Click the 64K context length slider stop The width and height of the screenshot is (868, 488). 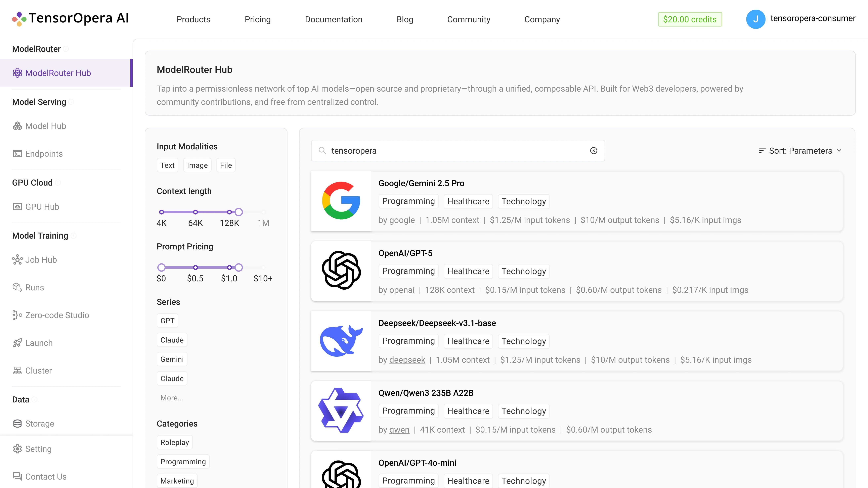point(196,212)
